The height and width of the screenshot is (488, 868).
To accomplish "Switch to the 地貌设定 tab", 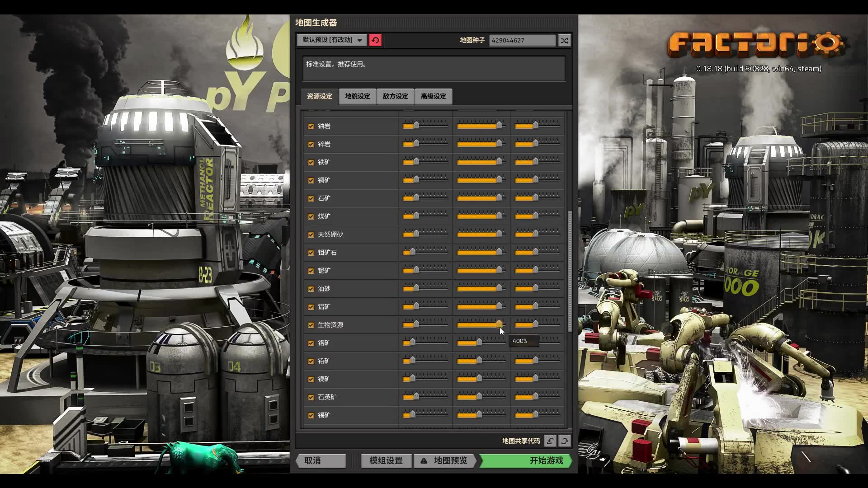I will click(357, 96).
